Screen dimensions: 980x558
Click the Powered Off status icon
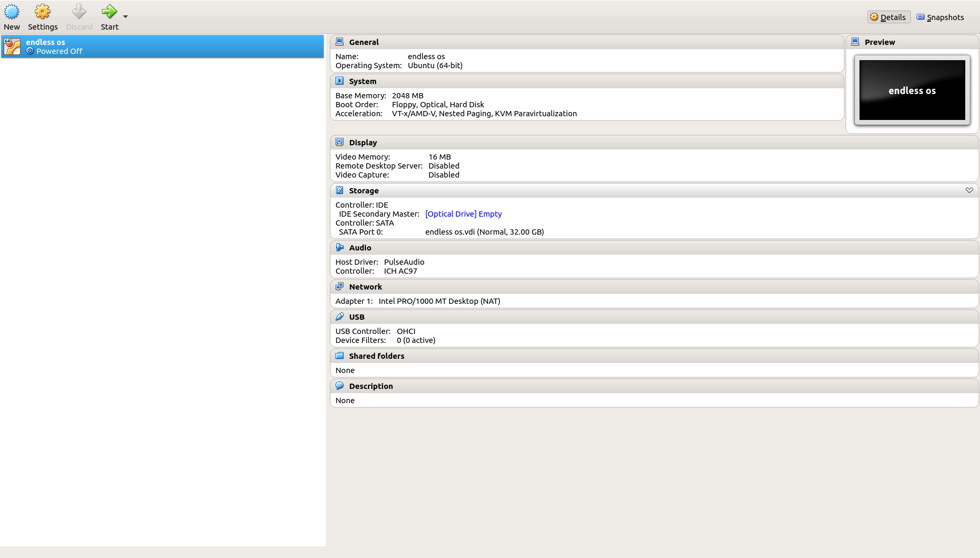tap(30, 51)
